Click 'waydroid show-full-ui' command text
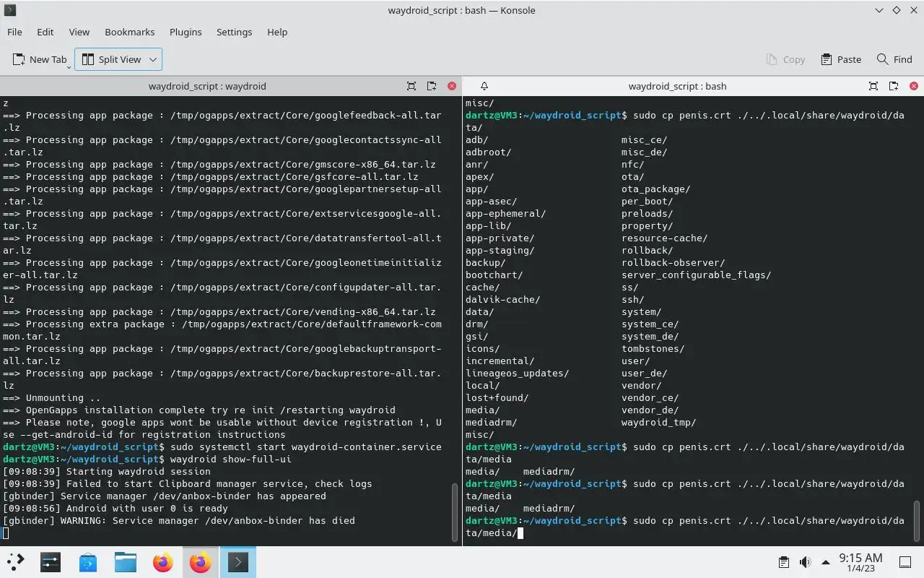 [x=231, y=459]
